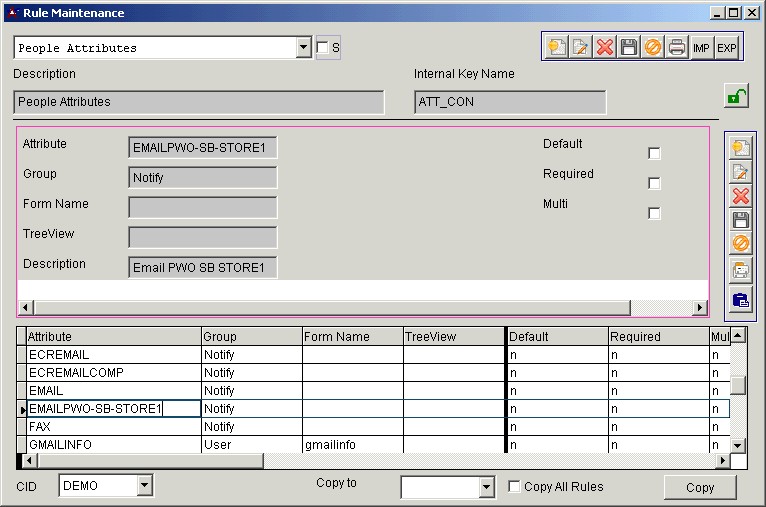The width and height of the screenshot is (766, 507).
Task: Toggle the Copy All Rules checkbox
Action: pyautogui.click(x=514, y=487)
